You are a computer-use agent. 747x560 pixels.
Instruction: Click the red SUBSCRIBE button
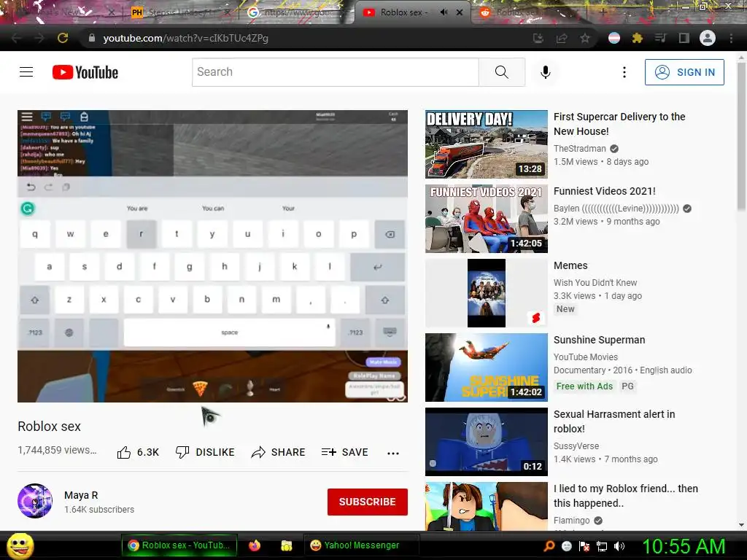(368, 502)
